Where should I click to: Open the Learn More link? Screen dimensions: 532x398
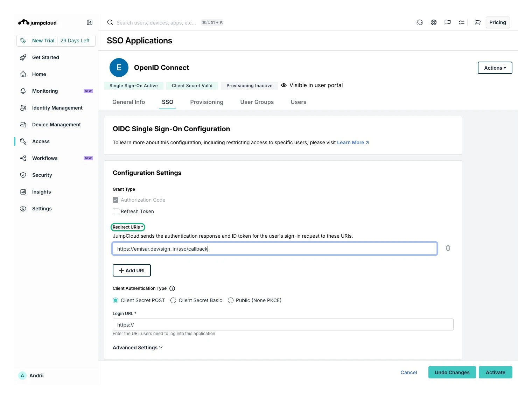coord(353,142)
